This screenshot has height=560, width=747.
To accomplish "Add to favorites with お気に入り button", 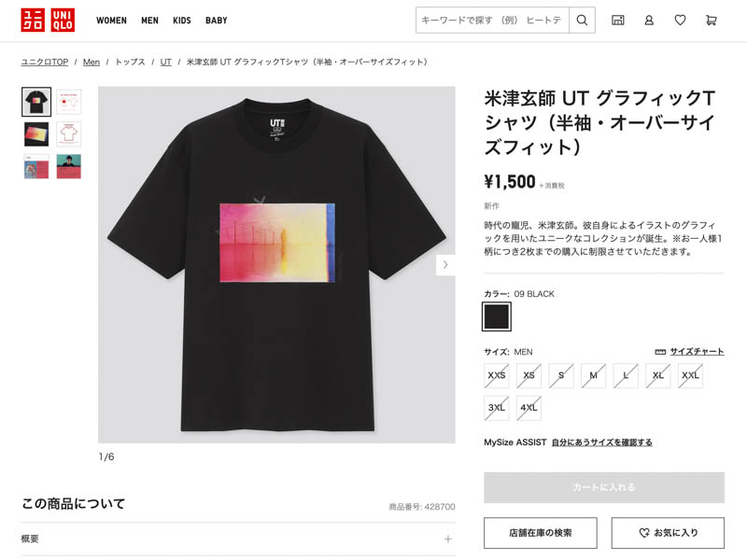I will click(x=668, y=533).
